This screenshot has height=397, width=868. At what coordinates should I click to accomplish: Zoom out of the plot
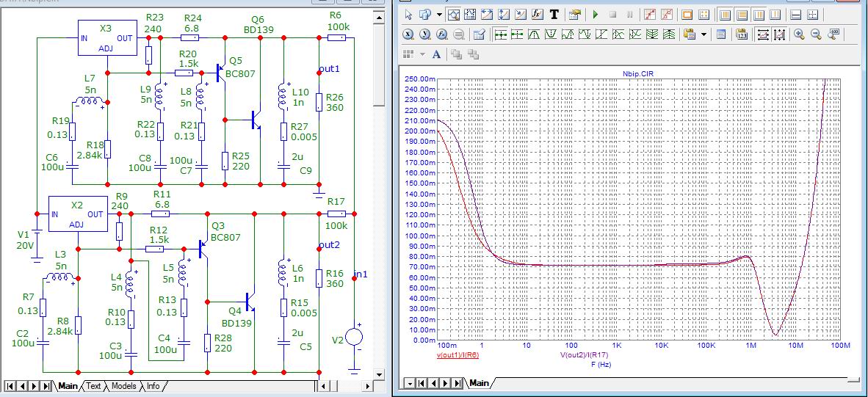[x=816, y=34]
